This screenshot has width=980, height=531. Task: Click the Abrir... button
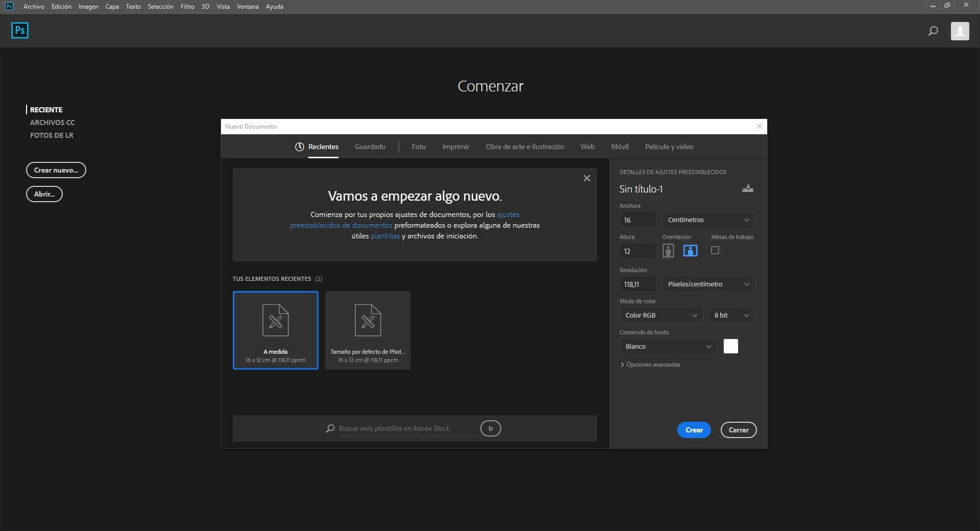point(44,194)
